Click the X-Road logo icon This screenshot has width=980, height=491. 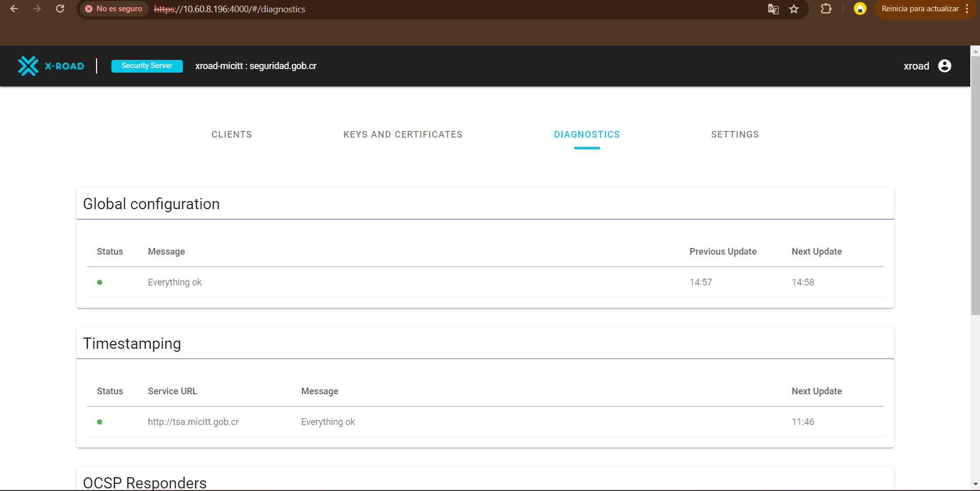28,66
